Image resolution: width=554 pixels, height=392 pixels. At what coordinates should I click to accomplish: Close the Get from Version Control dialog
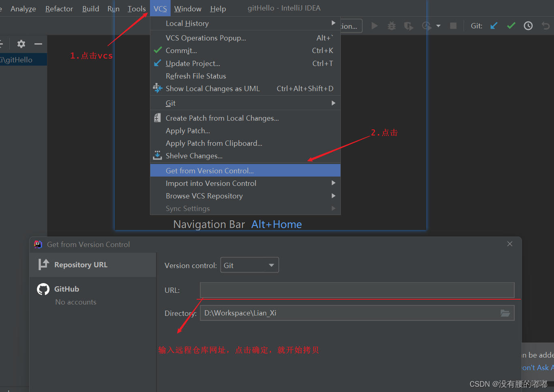[510, 244]
